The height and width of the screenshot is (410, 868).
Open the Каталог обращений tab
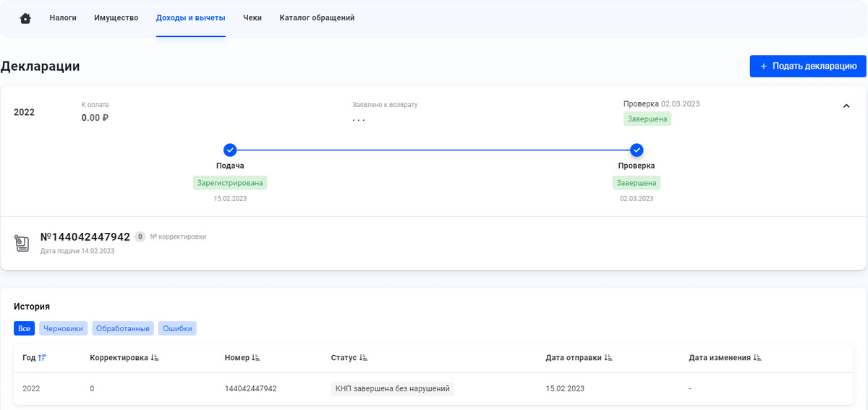click(317, 18)
